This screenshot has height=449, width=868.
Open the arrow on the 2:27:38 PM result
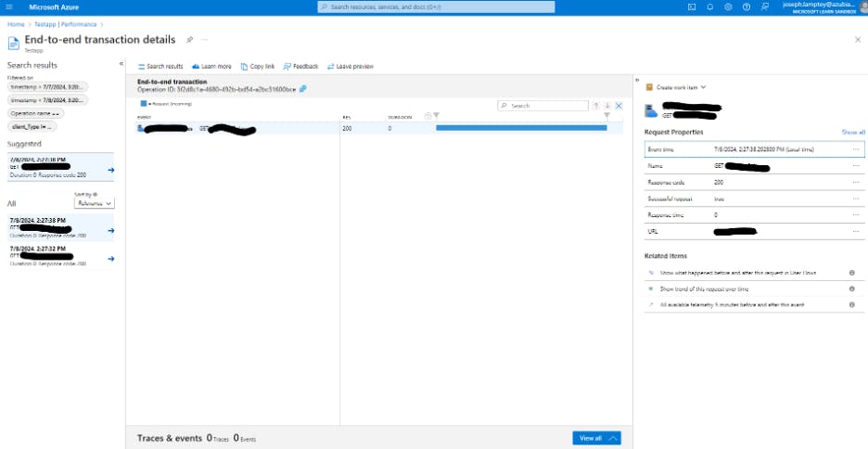pos(110,230)
